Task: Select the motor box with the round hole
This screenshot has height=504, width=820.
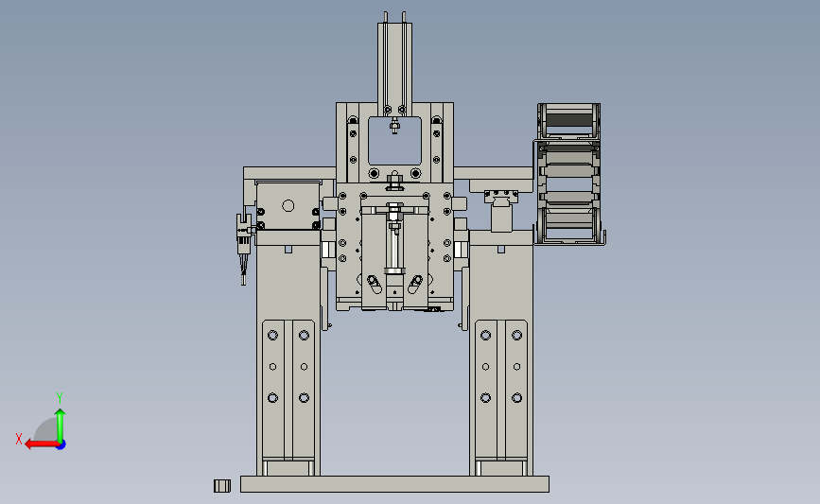Action: click(x=288, y=205)
